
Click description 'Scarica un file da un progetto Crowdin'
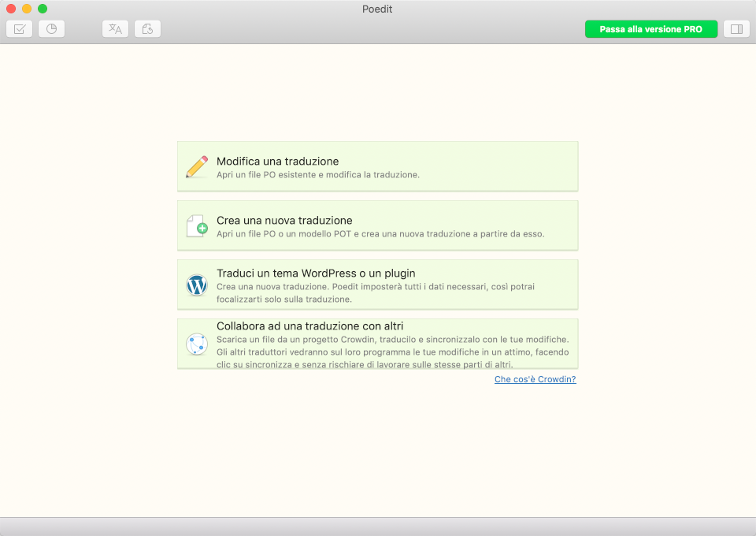coord(392,352)
